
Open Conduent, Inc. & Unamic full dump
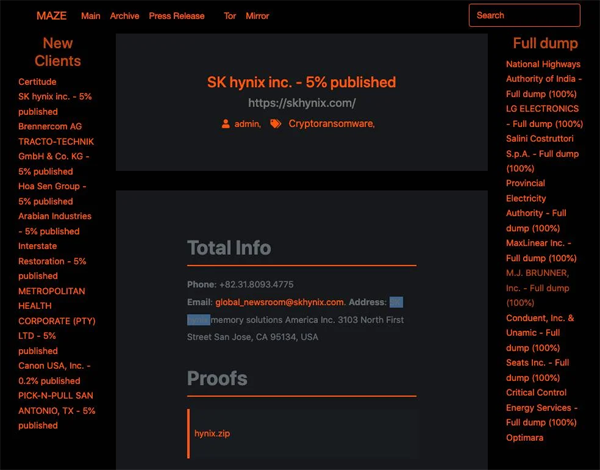click(540, 333)
